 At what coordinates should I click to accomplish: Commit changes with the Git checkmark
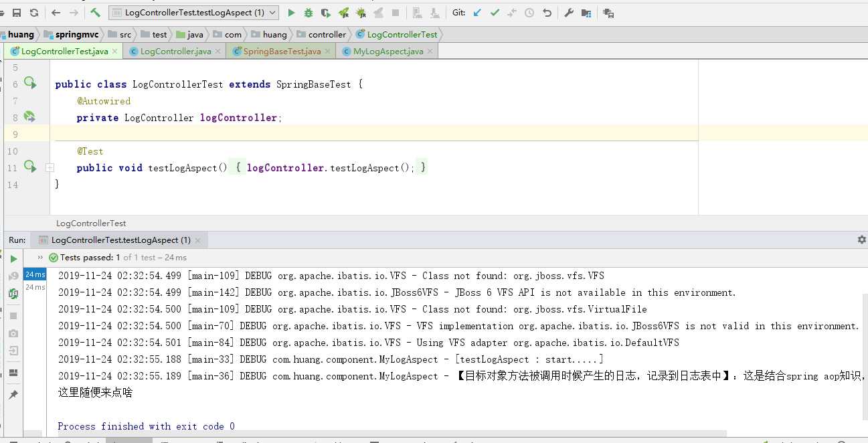coord(495,13)
